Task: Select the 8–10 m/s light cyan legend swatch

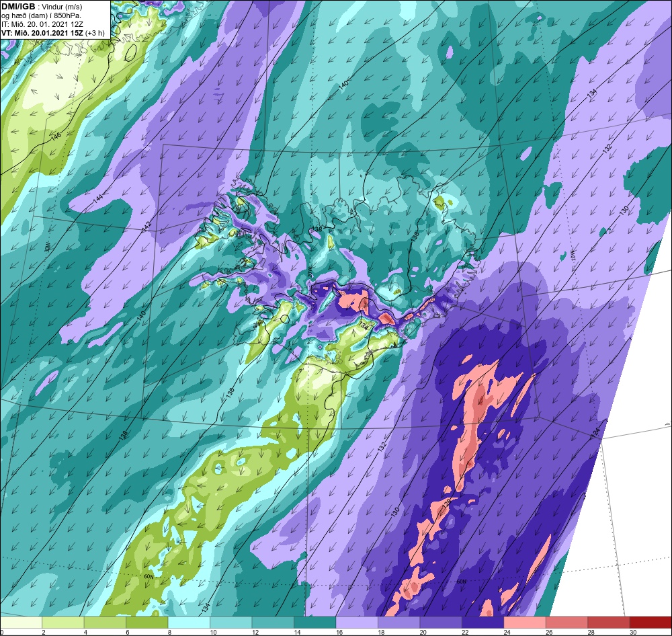Action: pyautogui.click(x=189, y=623)
